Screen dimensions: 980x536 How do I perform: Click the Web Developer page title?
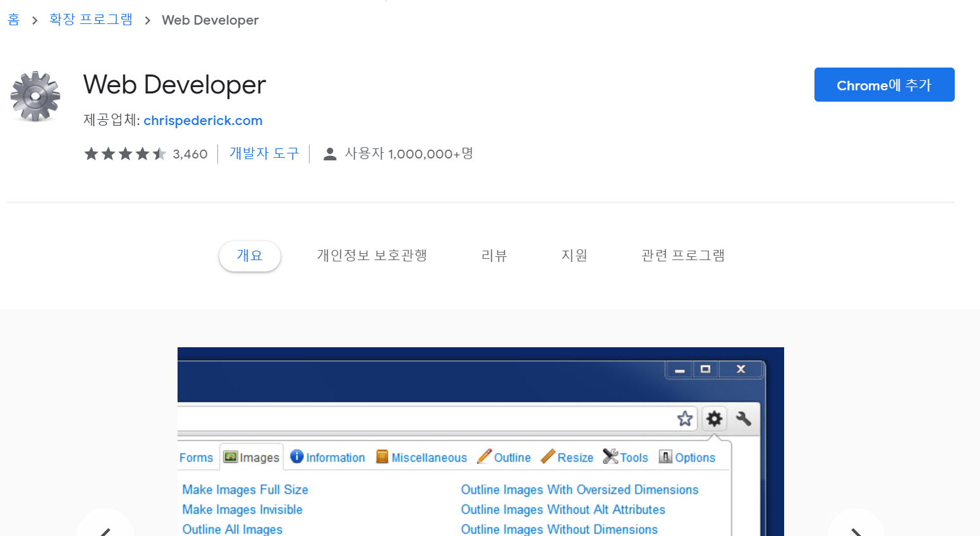[174, 85]
